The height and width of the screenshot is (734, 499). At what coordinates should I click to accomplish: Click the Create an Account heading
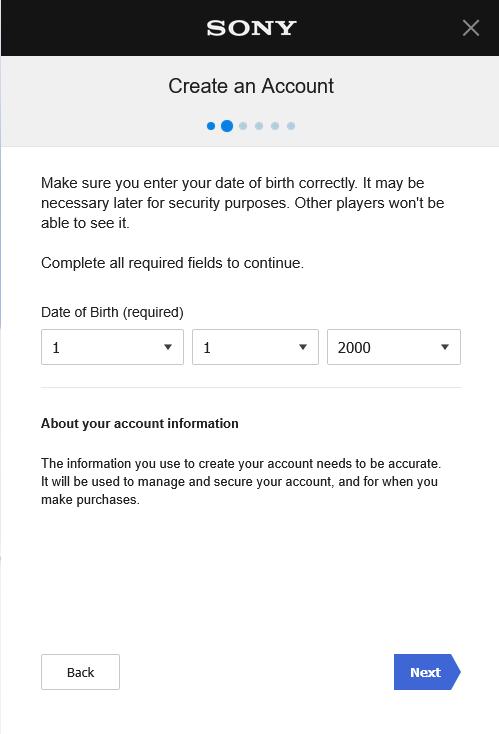251,86
